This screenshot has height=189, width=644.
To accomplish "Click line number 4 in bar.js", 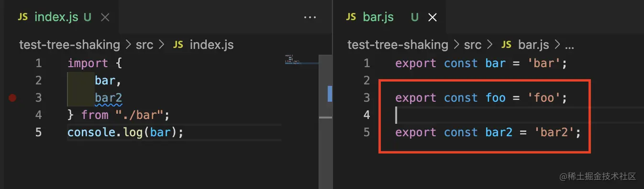I will coord(366,115).
